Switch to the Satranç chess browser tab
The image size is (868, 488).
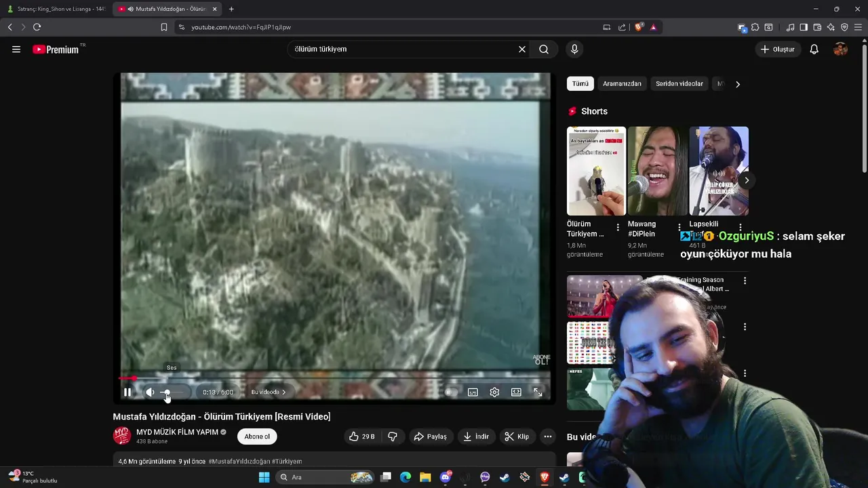56,9
